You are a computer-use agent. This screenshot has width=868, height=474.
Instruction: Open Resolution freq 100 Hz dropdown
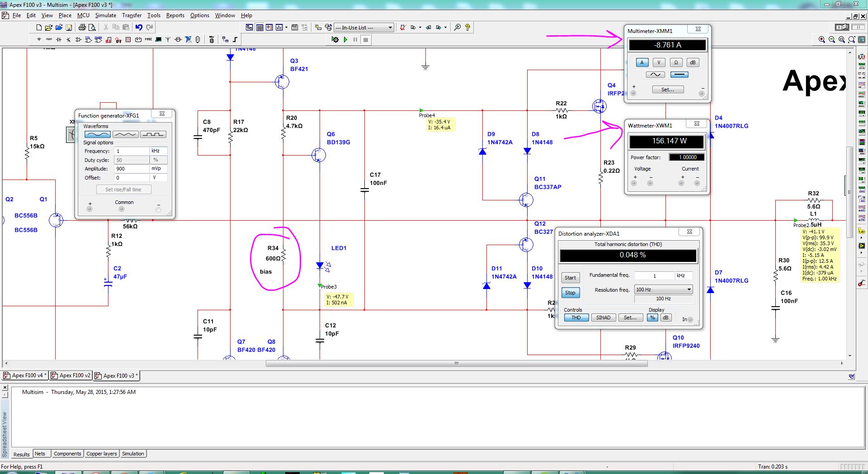[664, 289]
